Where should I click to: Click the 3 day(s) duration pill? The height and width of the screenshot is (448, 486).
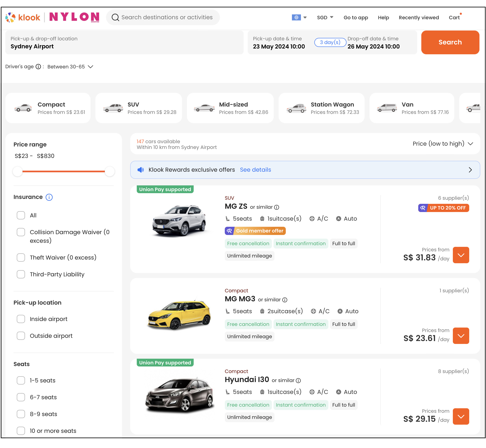[330, 42]
